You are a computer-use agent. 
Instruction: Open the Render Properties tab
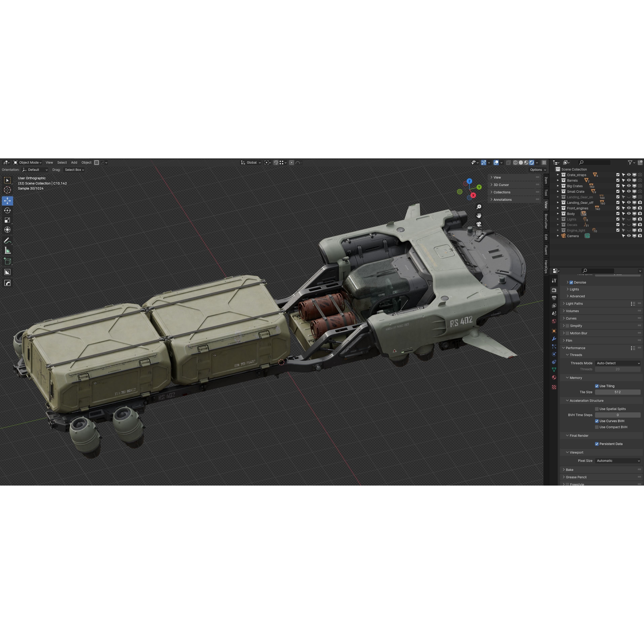pos(554,290)
